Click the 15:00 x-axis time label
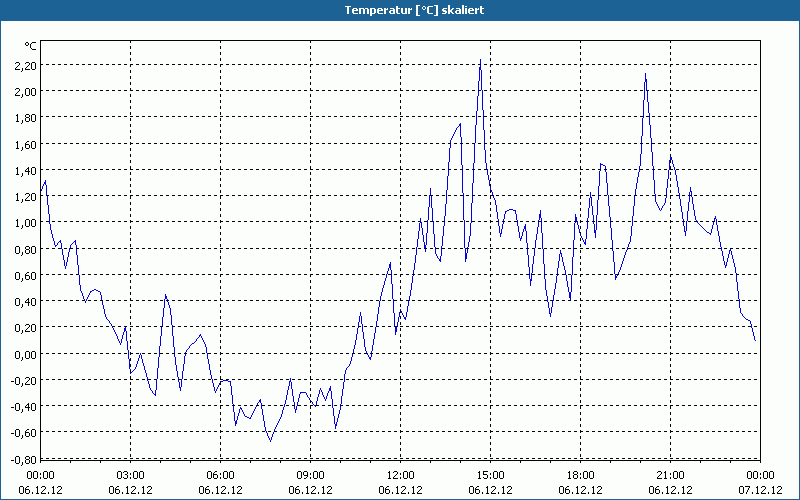The width and height of the screenshot is (800, 500). tap(490, 476)
